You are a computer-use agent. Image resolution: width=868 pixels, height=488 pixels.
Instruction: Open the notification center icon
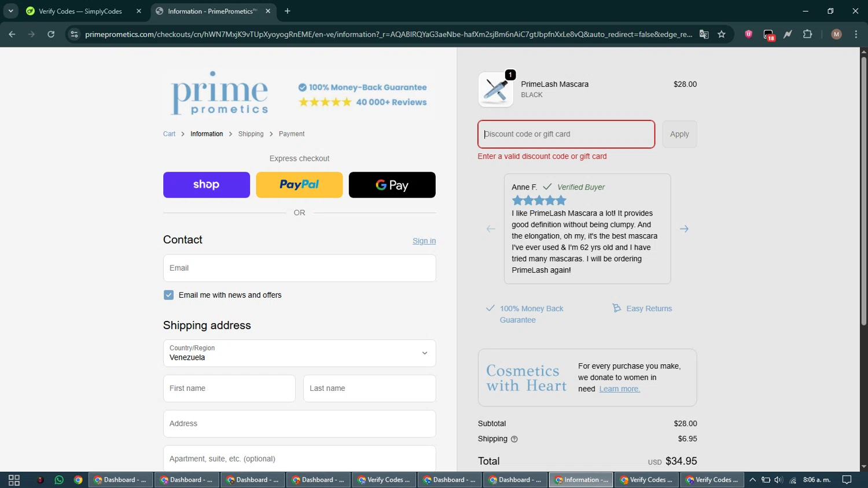(x=847, y=480)
